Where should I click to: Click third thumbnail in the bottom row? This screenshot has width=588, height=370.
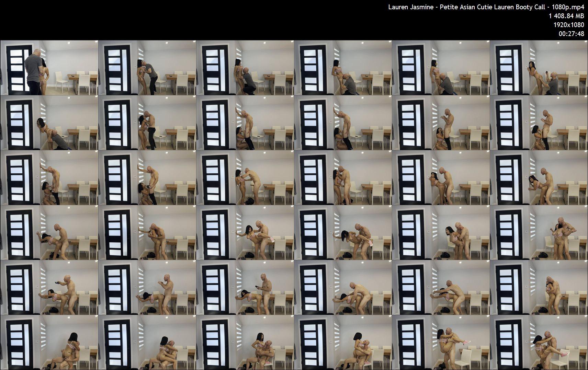(245, 342)
